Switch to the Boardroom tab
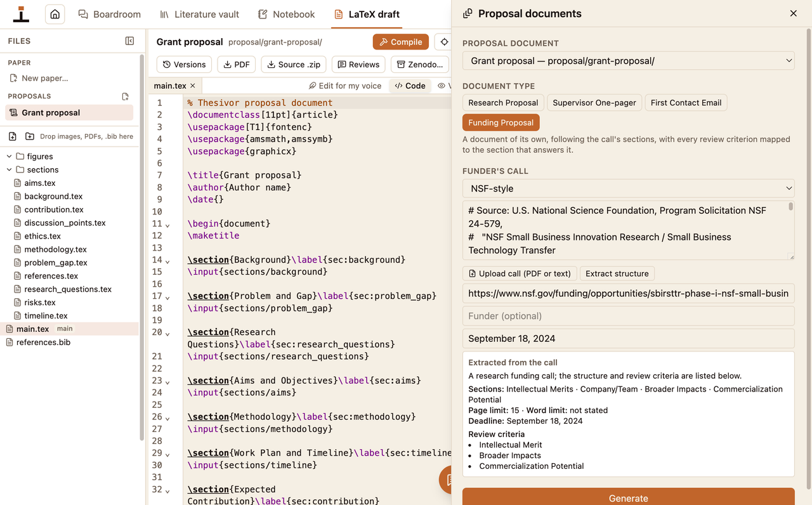Image resolution: width=812 pixels, height=505 pixels. 109,14
